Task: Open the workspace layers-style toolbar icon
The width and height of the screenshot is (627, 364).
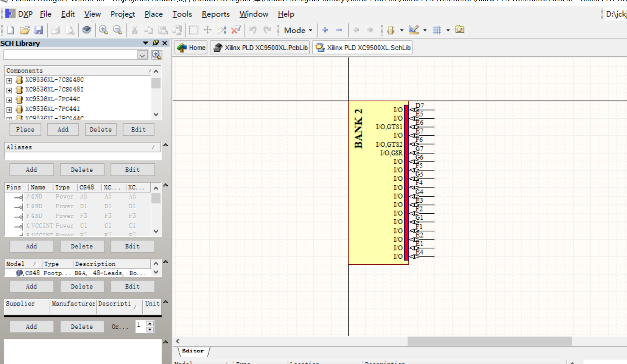Action: click(x=86, y=30)
